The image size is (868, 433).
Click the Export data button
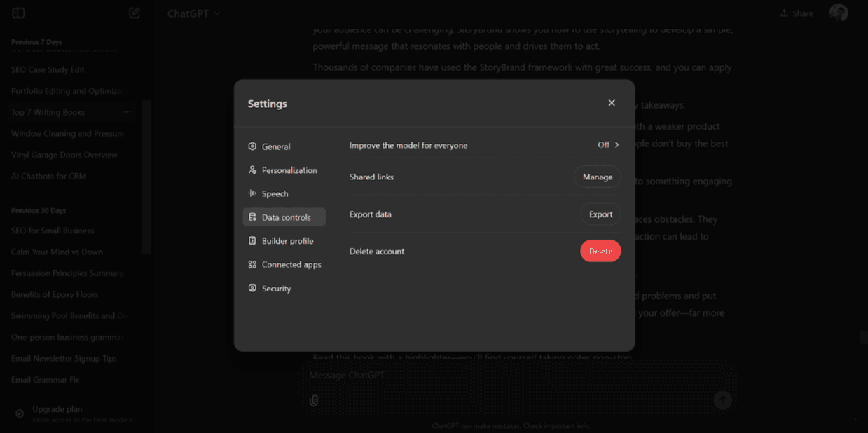[x=600, y=214]
